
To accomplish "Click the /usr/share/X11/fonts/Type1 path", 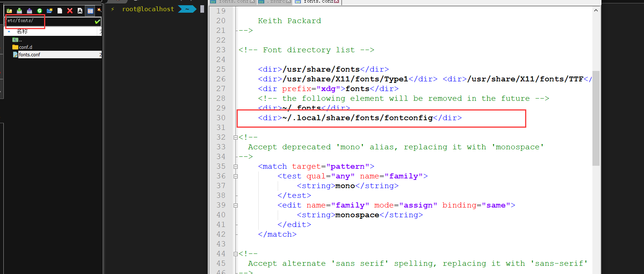I will tap(345, 79).
